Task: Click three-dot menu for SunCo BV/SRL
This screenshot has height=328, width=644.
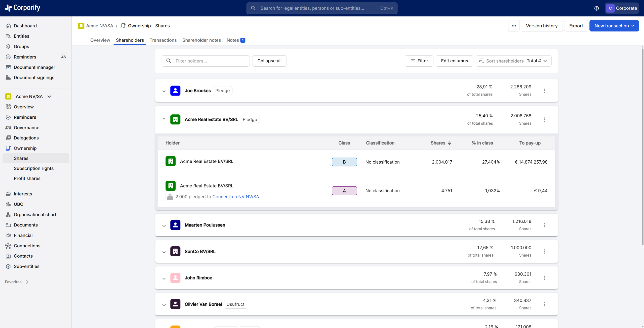Action: [x=545, y=252]
